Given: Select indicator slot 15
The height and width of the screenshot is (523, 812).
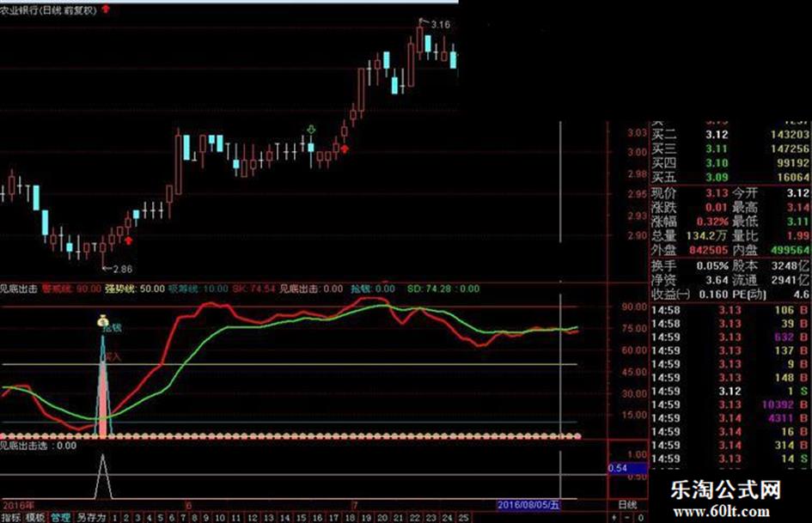Looking at the screenshot, I should coord(301,517).
